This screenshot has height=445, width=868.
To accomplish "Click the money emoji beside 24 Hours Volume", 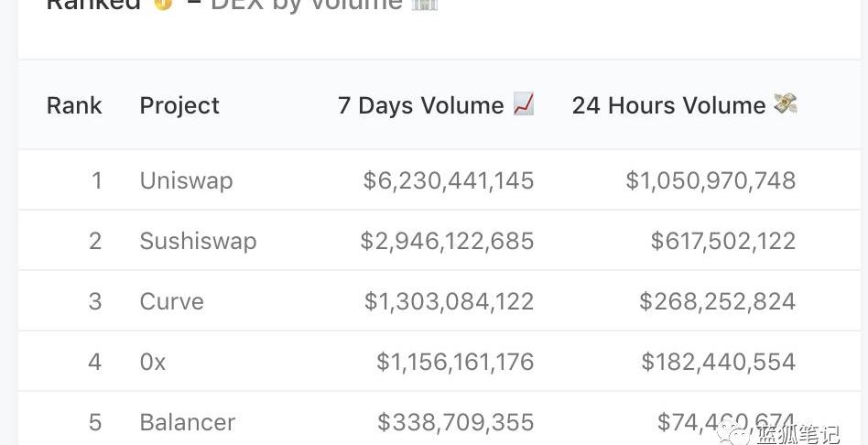I will pyautogui.click(x=786, y=104).
